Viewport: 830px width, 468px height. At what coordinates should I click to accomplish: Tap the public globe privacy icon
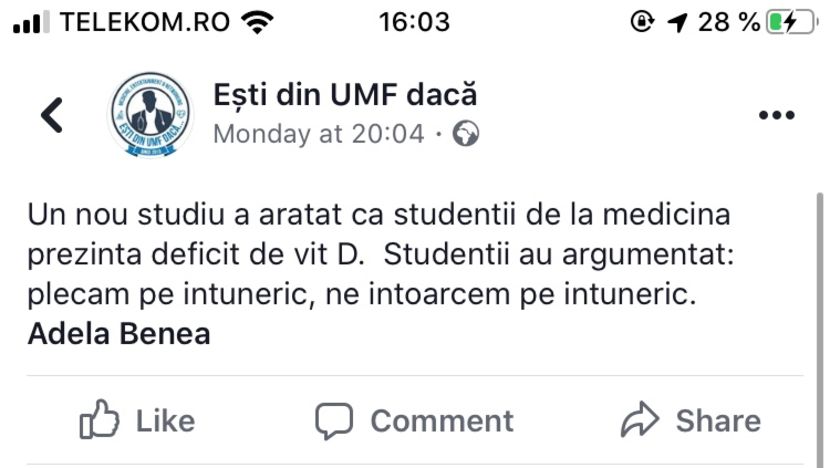point(466,134)
